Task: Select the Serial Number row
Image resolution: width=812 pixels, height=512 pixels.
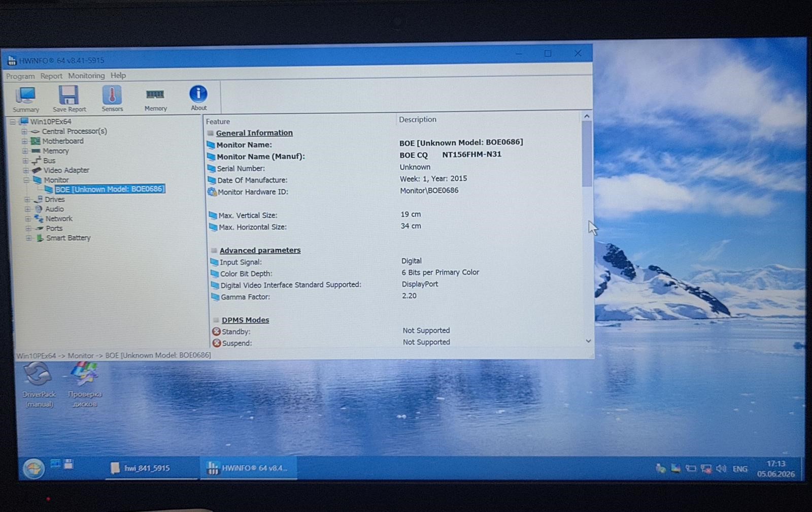Action: 393,168
